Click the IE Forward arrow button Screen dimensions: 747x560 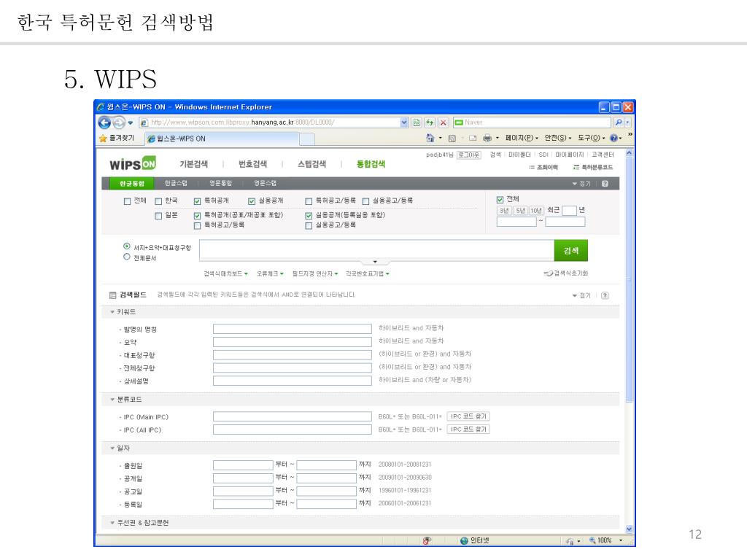[119, 122]
